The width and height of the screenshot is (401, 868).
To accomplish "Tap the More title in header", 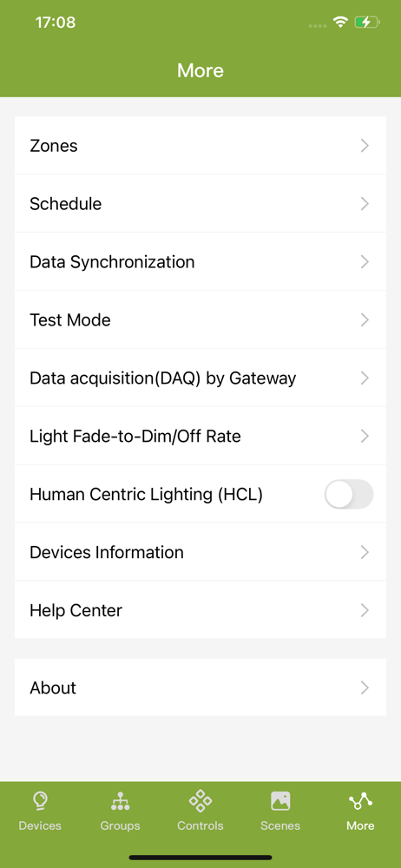I will point(200,70).
